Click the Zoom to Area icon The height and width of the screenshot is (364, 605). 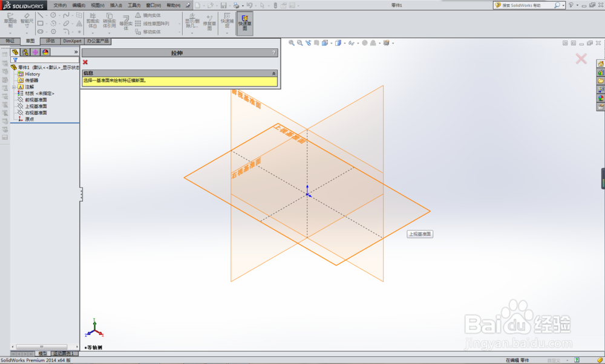pyautogui.click(x=300, y=43)
